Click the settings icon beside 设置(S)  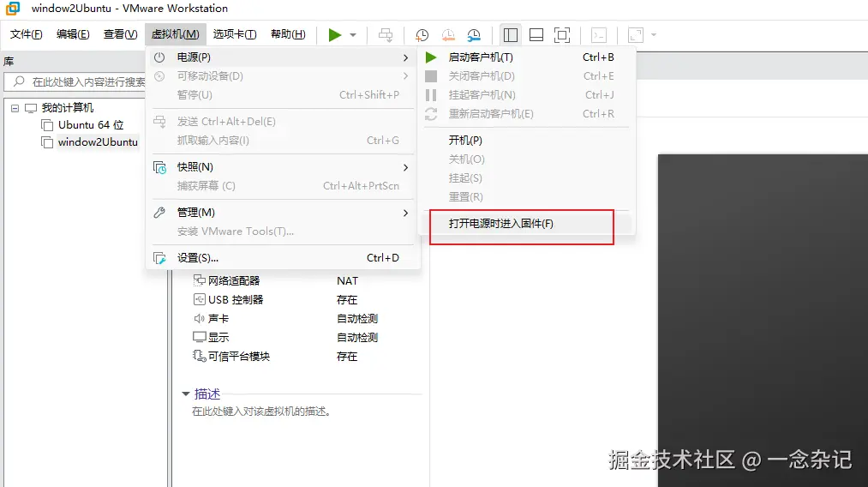point(159,258)
